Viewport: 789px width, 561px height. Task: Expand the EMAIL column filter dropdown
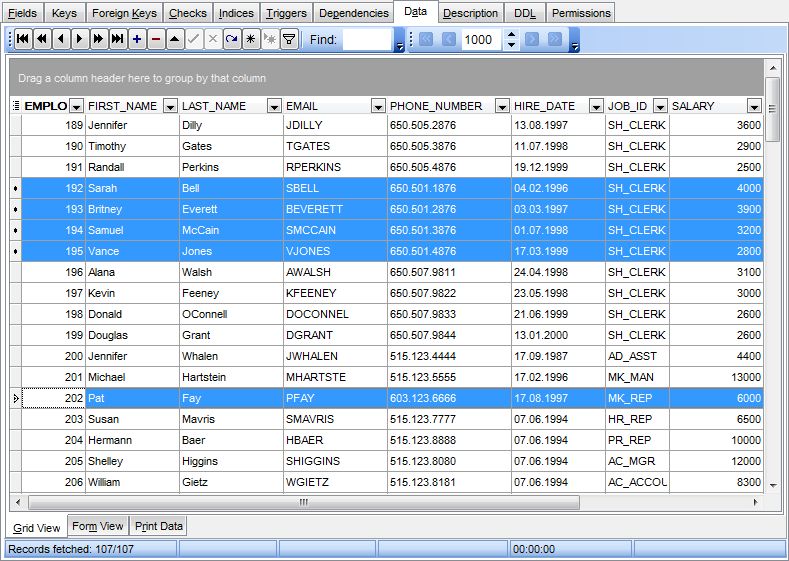[378, 106]
